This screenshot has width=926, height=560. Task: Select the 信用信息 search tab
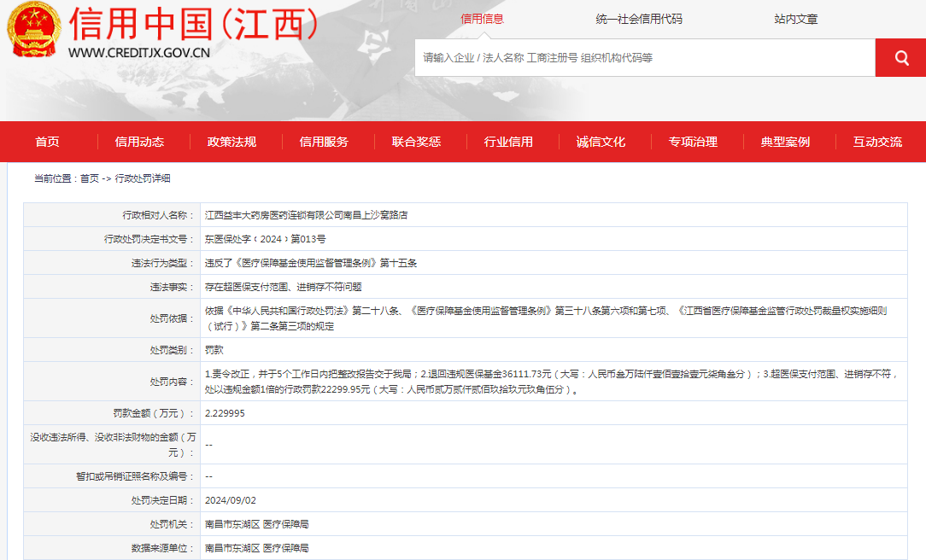tap(482, 19)
